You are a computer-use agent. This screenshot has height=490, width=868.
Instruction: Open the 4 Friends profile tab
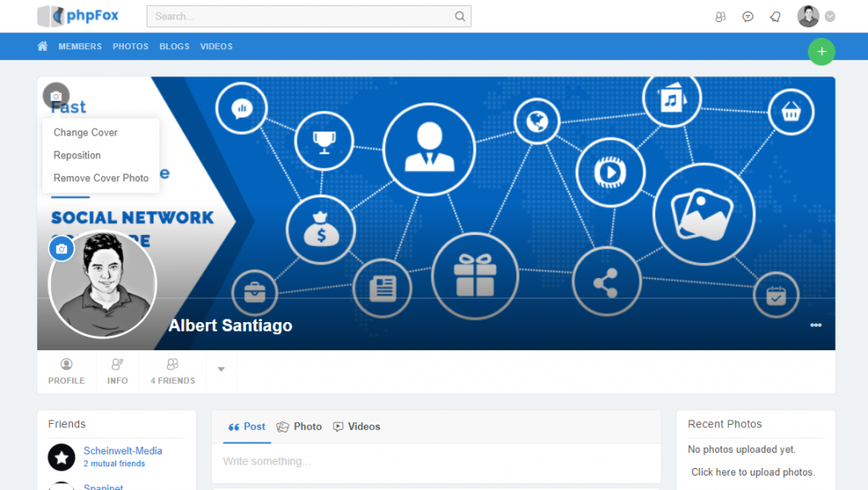tap(173, 371)
